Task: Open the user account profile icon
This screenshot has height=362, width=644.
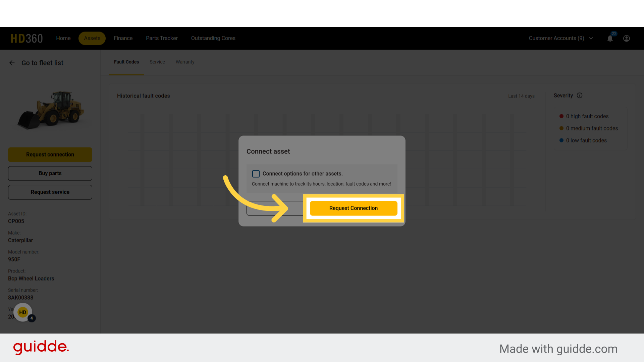Action: [627, 38]
